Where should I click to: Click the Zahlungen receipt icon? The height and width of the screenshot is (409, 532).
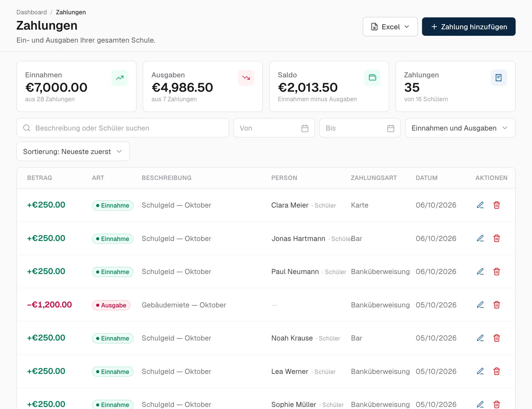tap(499, 78)
